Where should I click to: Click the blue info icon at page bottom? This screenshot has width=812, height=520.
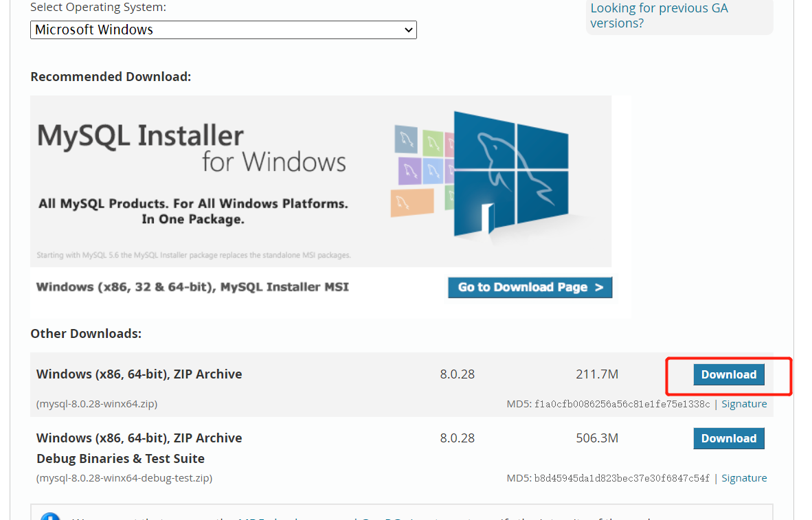[x=51, y=517]
